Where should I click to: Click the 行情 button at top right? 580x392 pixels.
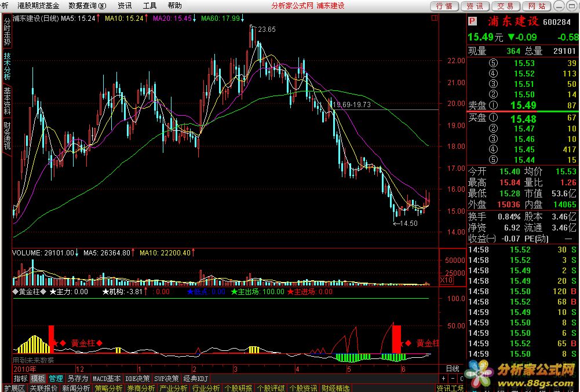click(444, 6)
